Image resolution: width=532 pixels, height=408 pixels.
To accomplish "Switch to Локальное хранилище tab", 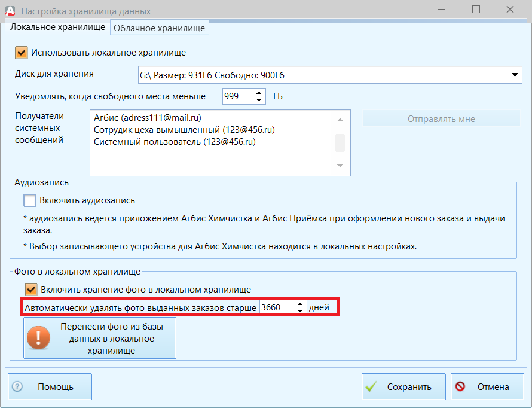I will (57, 27).
